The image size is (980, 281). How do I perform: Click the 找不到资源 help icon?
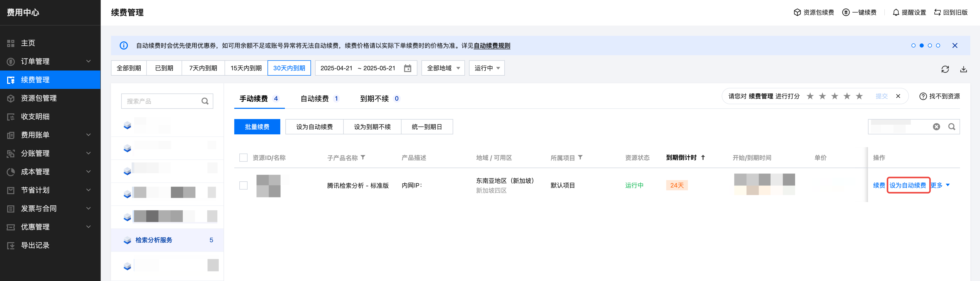(922, 97)
